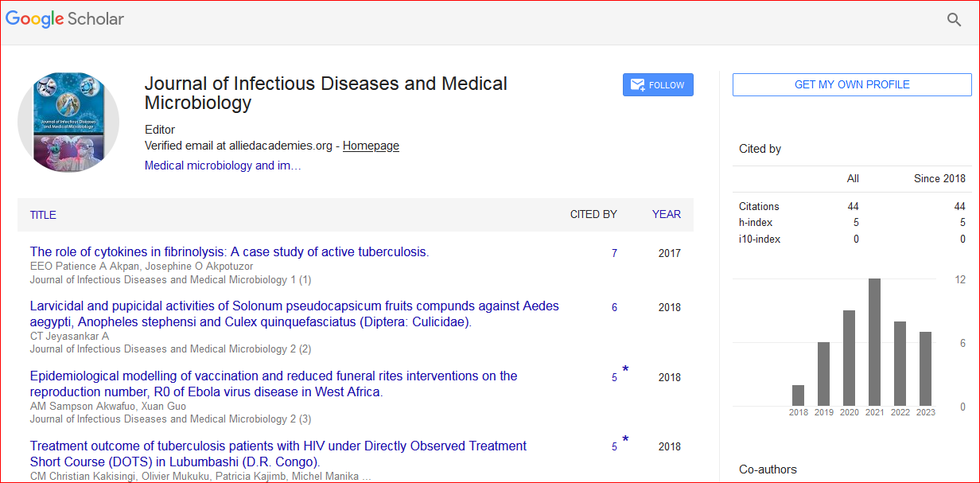This screenshot has height=483, width=980.
Task: Sort articles by Year column
Action: click(x=666, y=214)
